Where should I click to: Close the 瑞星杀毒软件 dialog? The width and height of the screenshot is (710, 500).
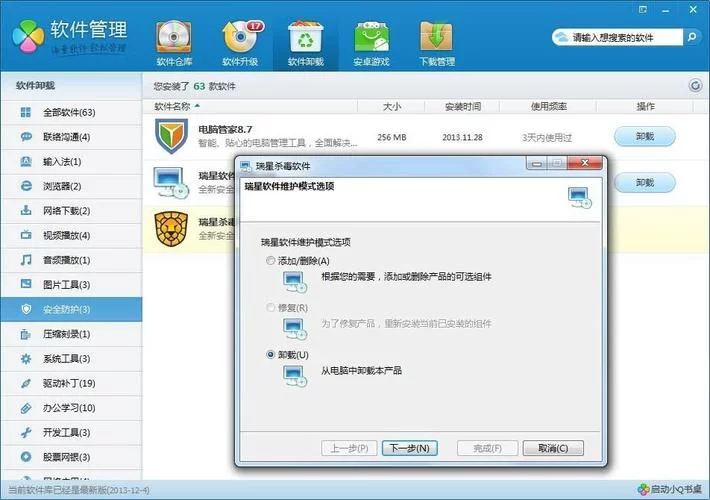(x=585, y=163)
